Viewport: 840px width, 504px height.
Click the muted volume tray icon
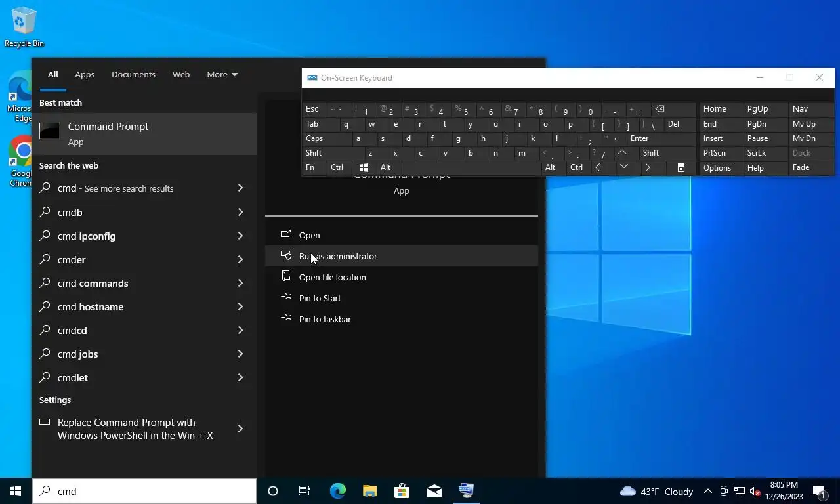click(x=755, y=491)
